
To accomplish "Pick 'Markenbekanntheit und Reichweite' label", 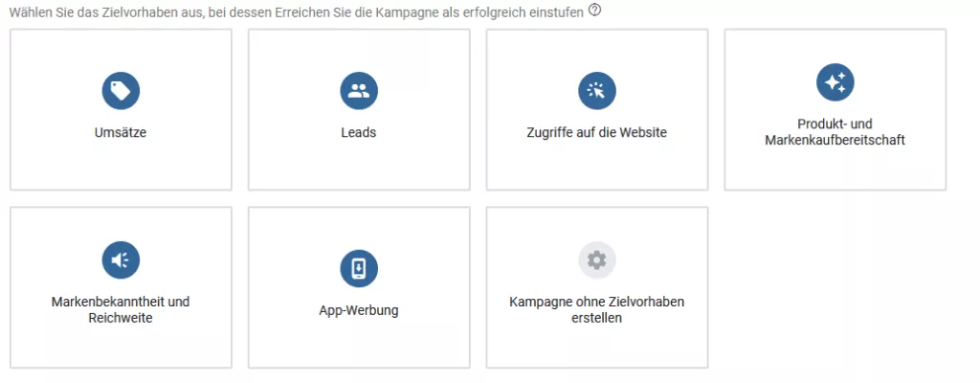I will (121, 310).
